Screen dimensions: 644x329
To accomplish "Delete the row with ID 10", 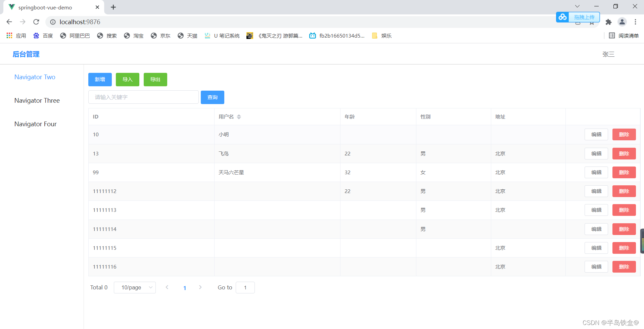I will (624, 134).
